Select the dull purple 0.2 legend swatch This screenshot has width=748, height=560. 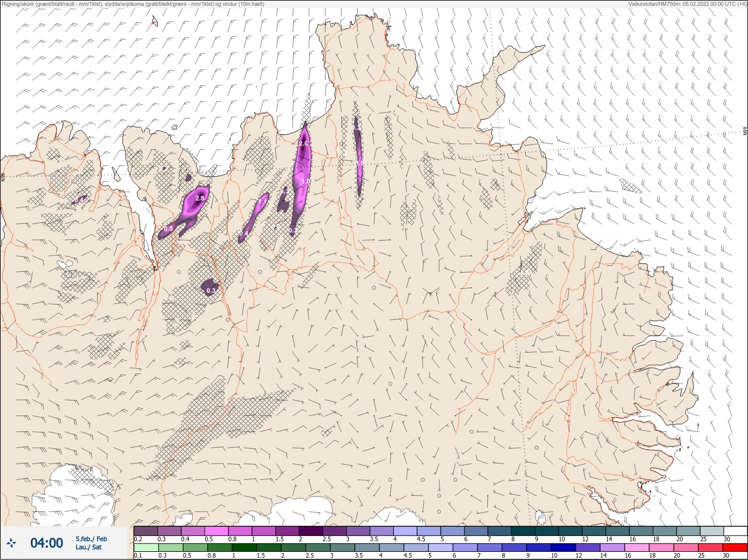click(146, 531)
